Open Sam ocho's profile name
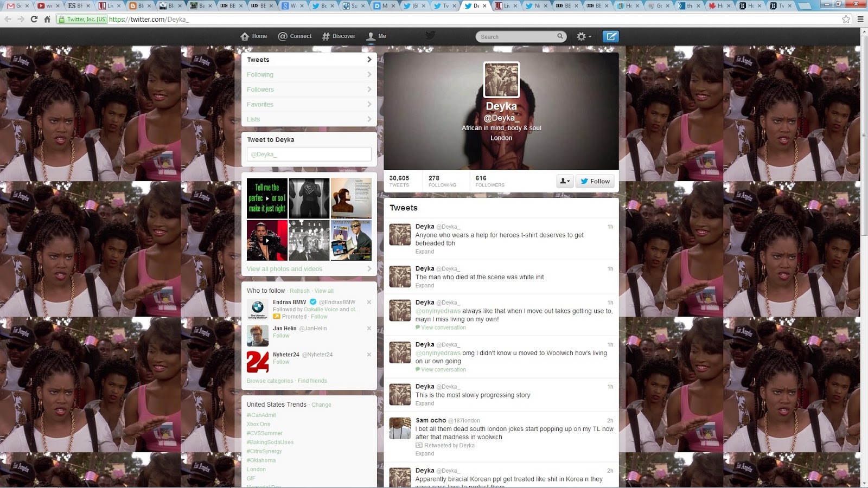The image size is (868, 488). [x=431, y=420]
